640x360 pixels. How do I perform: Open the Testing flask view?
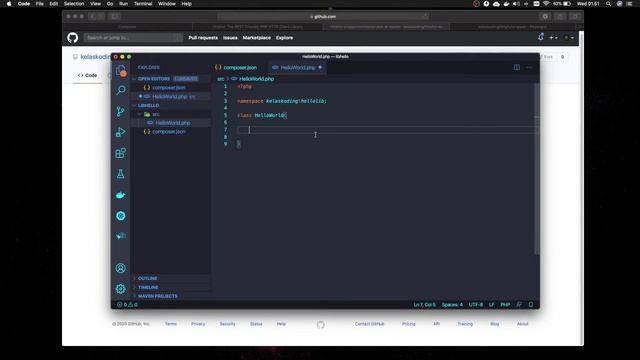point(120,174)
